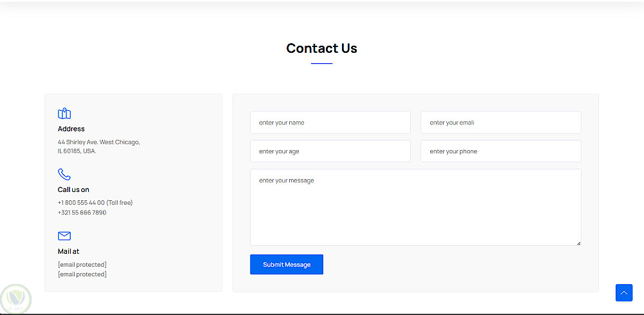Click the second protected email link
Viewport: 644px width, 315px height.
coord(82,274)
